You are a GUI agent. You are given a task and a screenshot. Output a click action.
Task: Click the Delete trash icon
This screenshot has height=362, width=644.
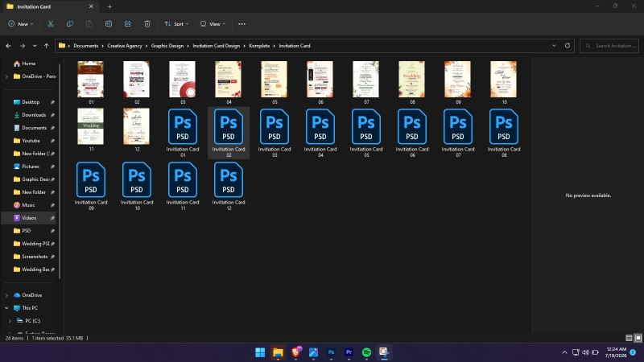point(147,24)
